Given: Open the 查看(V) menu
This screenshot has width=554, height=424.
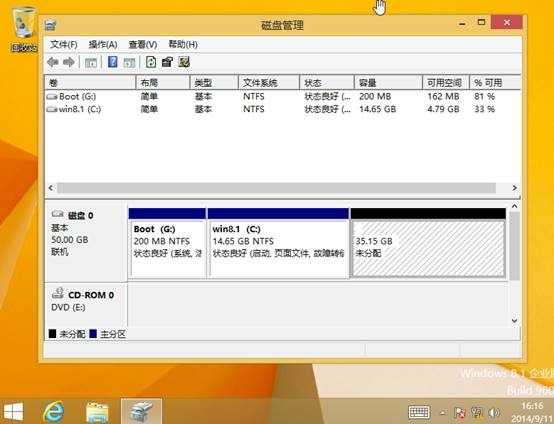Looking at the screenshot, I should (x=143, y=45).
